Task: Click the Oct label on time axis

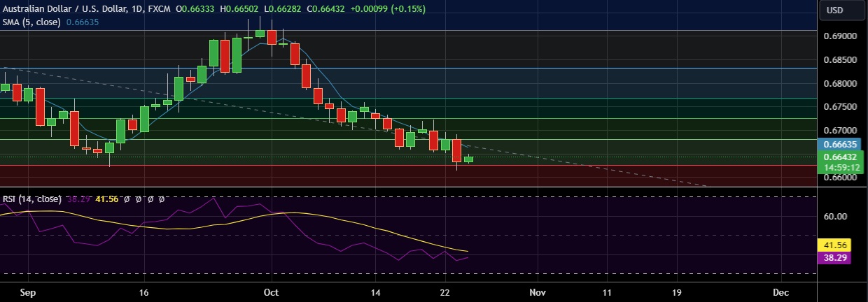Action: pyautogui.click(x=272, y=292)
